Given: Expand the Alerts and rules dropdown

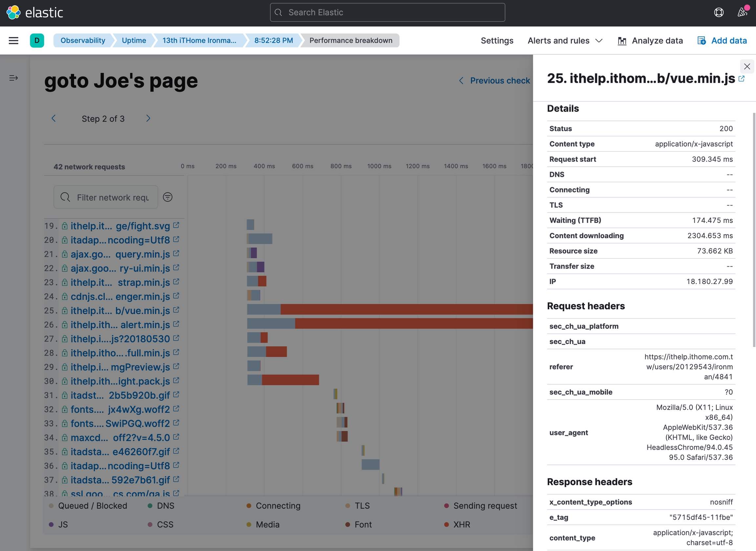Looking at the screenshot, I should click(x=565, y=41).
